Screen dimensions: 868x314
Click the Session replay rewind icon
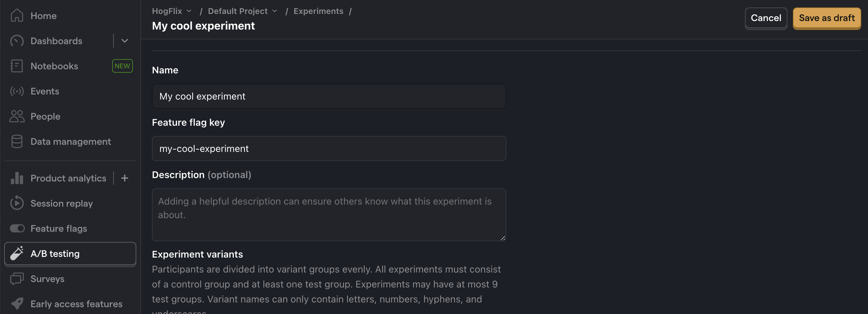tap(17, 203)
